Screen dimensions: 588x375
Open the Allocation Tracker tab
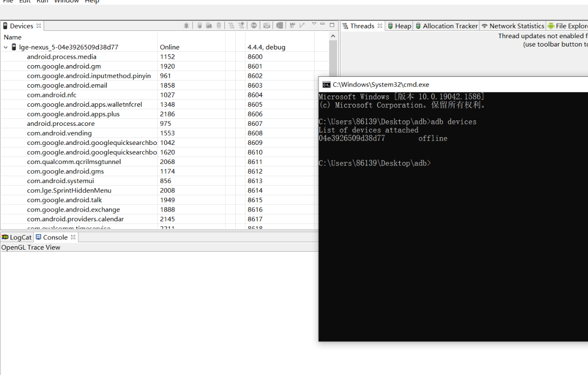pyautogui.click(x=446, y=26)
